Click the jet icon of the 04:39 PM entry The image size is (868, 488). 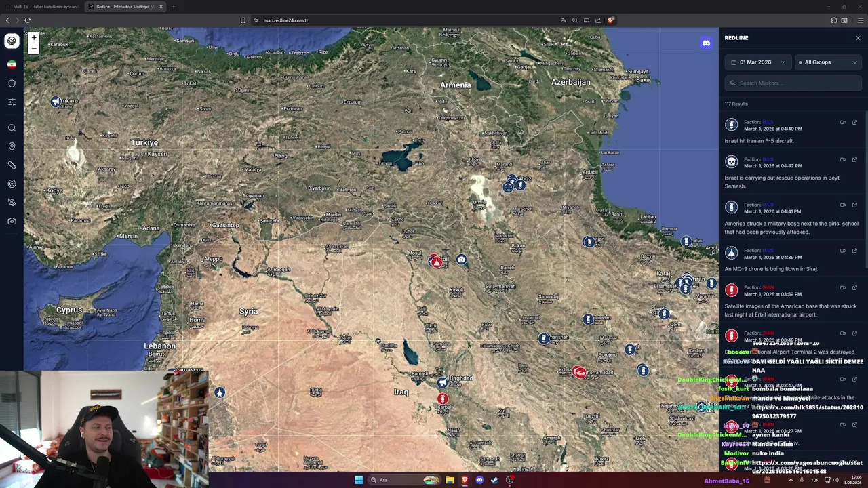click(x=731, y=253)
